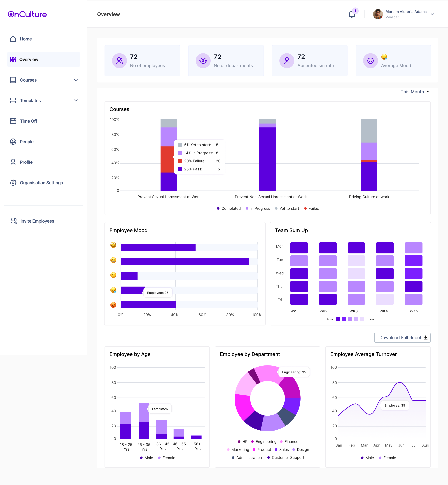
Task: Open notifications bell icon
Action: [x=352, y=14]
